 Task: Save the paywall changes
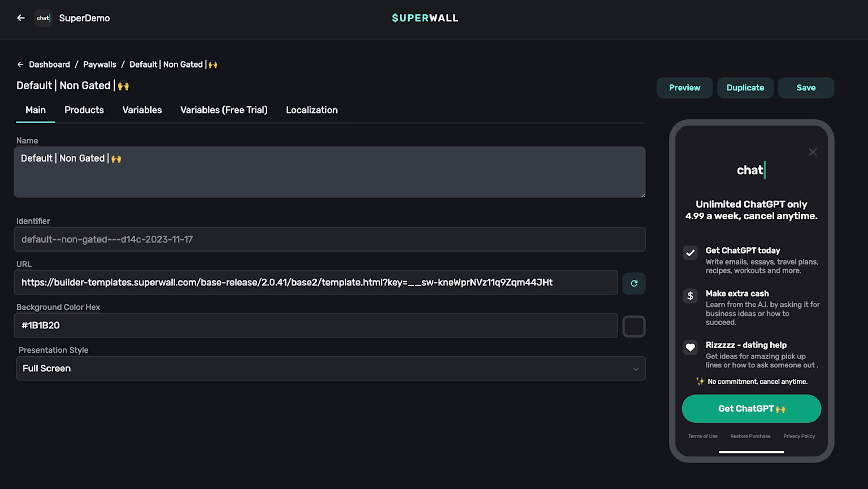point(806,88)
